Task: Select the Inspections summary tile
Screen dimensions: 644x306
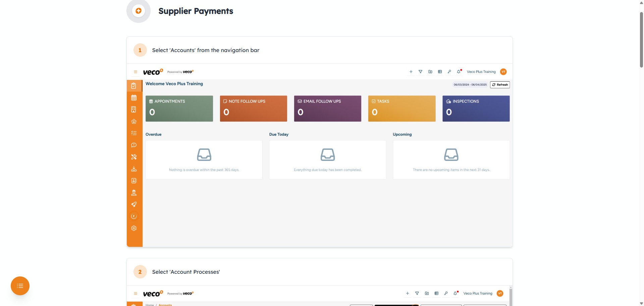Action: [476, 108]
